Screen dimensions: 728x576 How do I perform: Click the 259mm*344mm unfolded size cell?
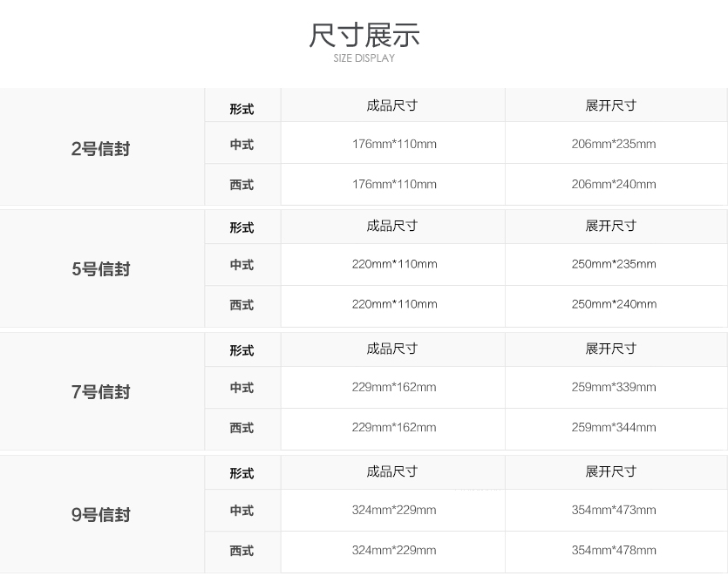click(614, 427)
